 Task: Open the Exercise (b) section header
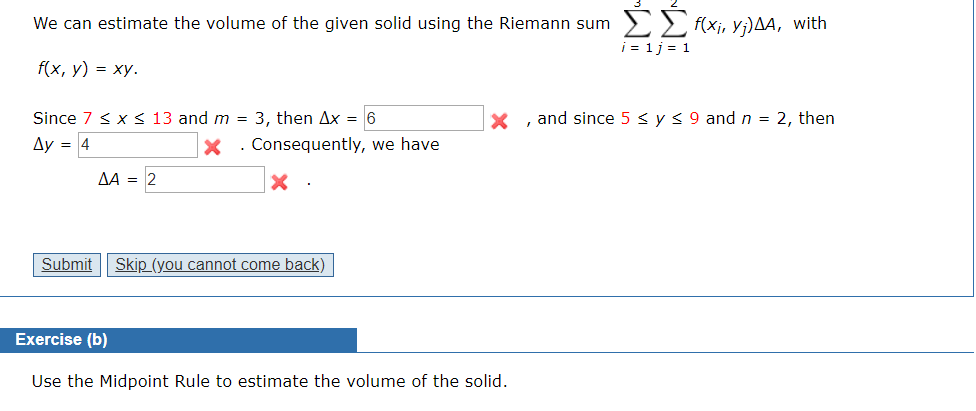click(x=178, y=340)
